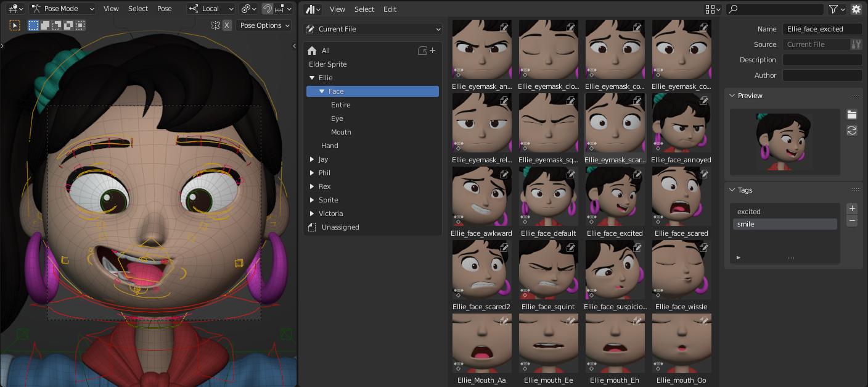Enable snapping via the magnet icon
Screen dimensions: 868x387
pos(267,9)
